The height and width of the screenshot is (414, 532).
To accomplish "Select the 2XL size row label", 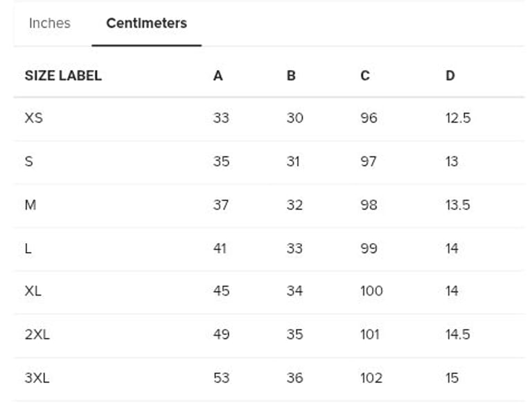I will point(37,335).
